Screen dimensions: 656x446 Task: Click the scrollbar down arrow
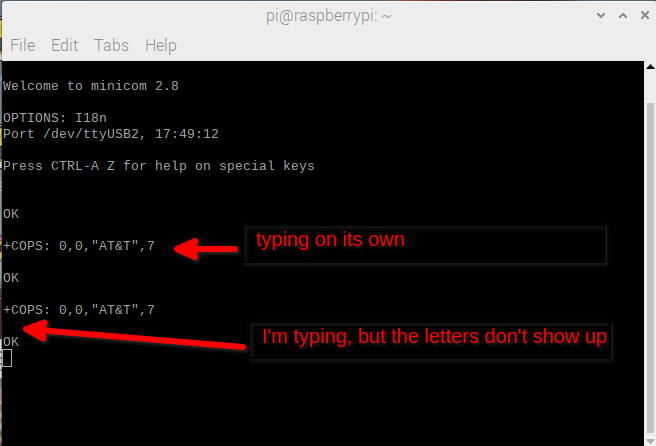(x=650, y=441)
